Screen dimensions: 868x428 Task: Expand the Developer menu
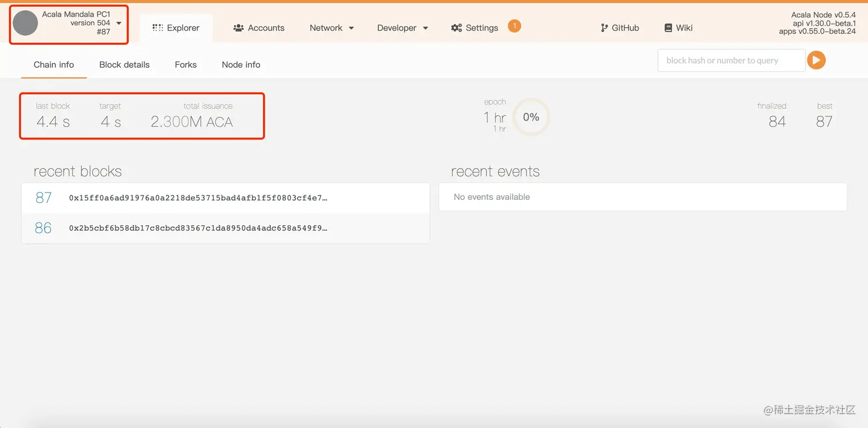coord(402,28)
